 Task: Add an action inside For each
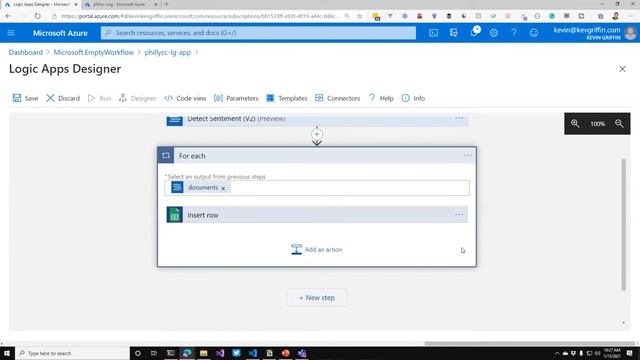[x=317, y=249]
